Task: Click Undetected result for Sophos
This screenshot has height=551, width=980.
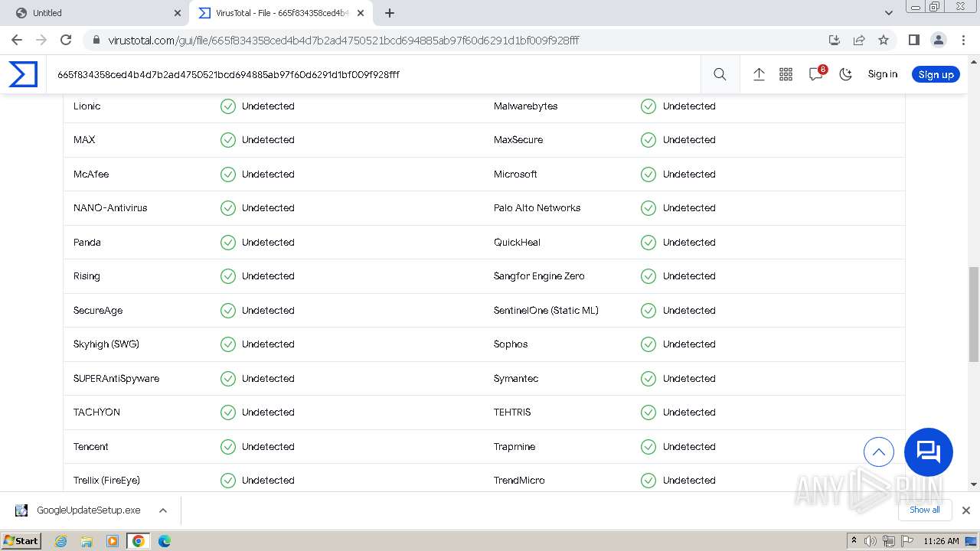Action: (x=689, y=344)
